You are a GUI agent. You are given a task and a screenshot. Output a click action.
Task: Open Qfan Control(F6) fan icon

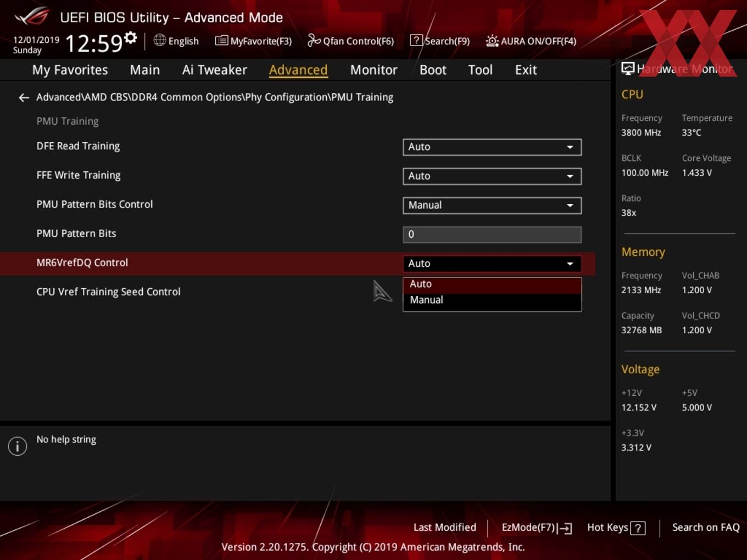click(x=314, y=40)
